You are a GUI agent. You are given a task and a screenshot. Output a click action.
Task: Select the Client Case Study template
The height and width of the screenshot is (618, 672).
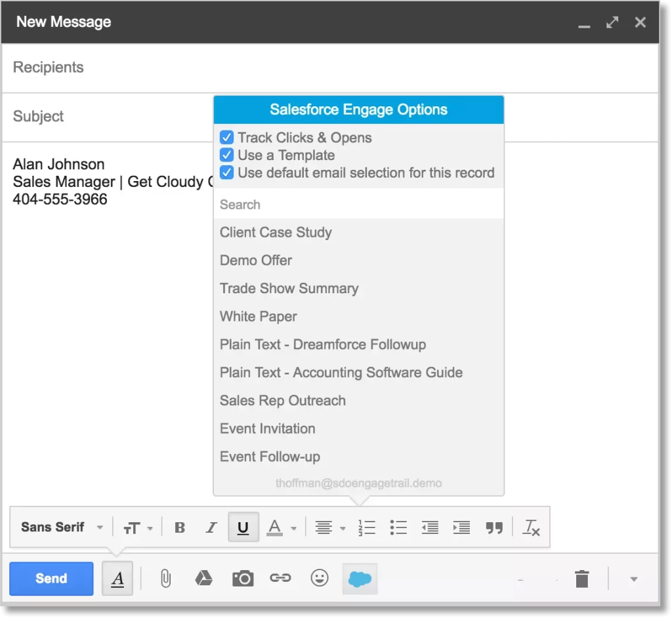coord(359,233)
